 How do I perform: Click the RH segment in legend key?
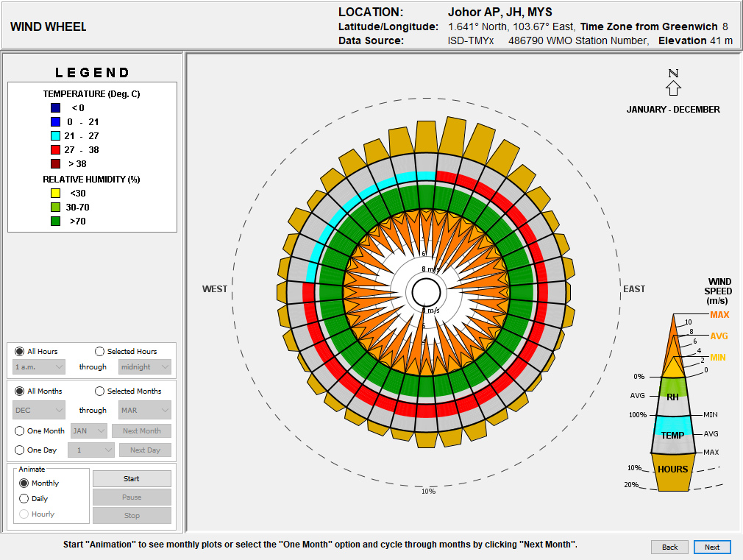coord(672,397)
